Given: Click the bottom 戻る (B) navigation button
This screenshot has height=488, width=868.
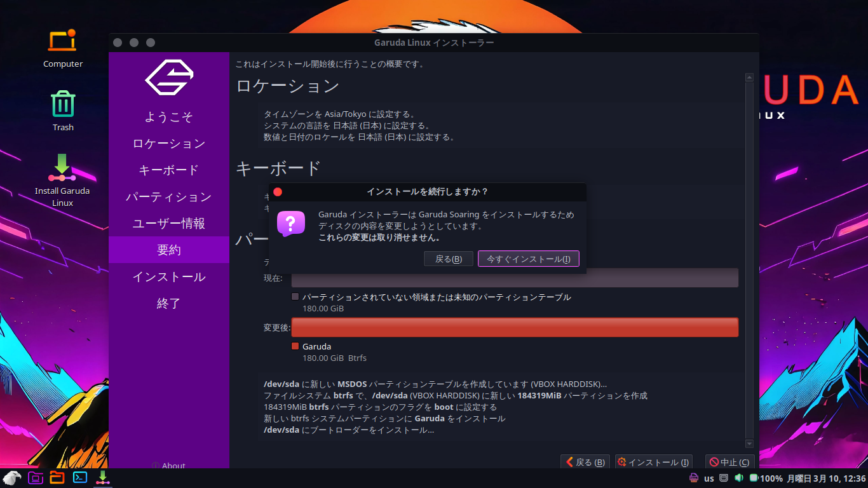Looking at the screenshot, I should click(x=585, y=463).
